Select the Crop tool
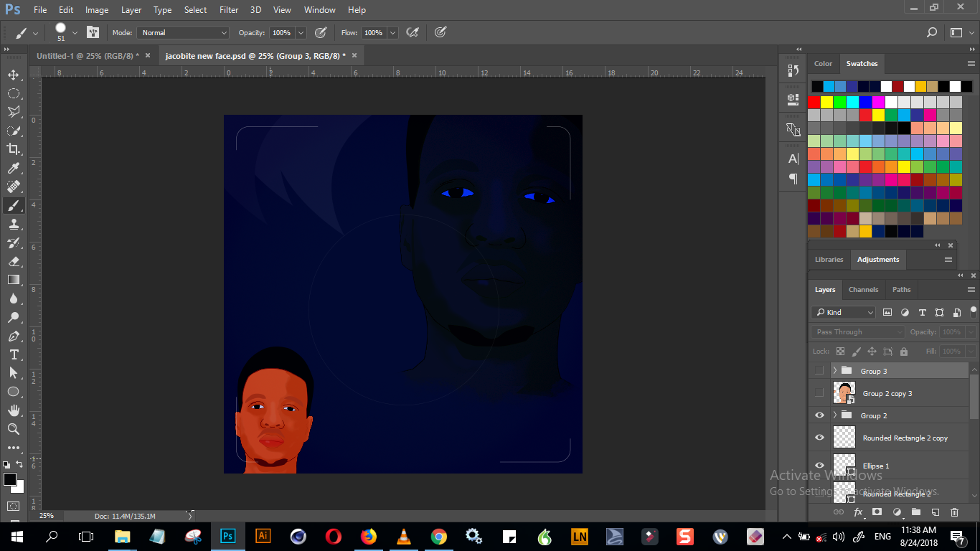 pyautogui.click(x=13, y=149)
